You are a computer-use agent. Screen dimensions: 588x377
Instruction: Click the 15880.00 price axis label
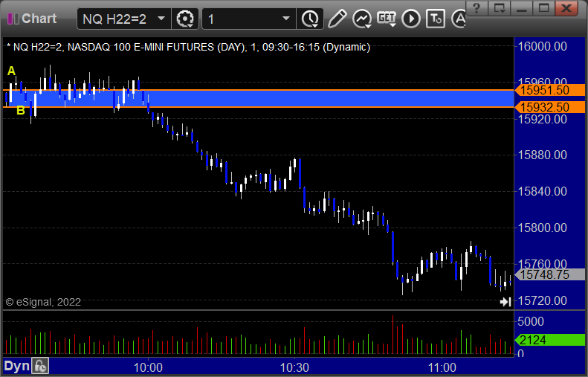(542, 155)
